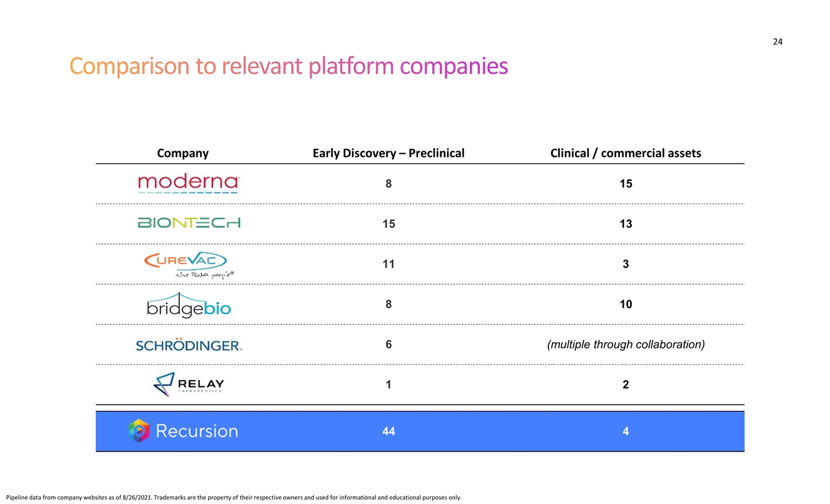Select BridgeBio's early discovery value 8
Image resolution: width=830 pixels, height=504 pixels.
point(388,304)
